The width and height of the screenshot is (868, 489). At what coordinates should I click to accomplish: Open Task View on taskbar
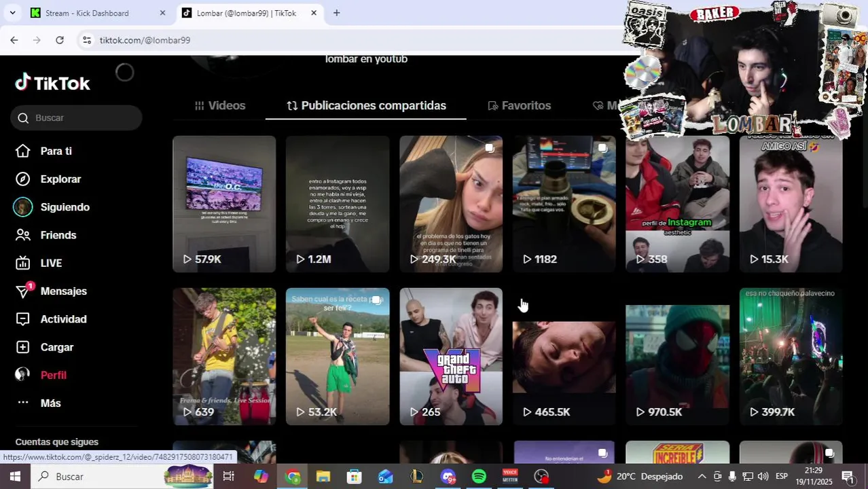(229, 476)
